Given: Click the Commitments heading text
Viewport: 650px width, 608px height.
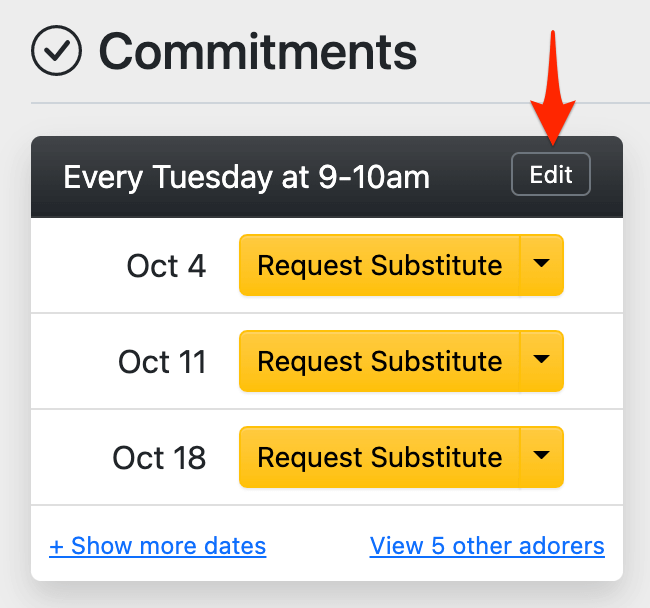Looking at the screenshot, I should point(257,51).
